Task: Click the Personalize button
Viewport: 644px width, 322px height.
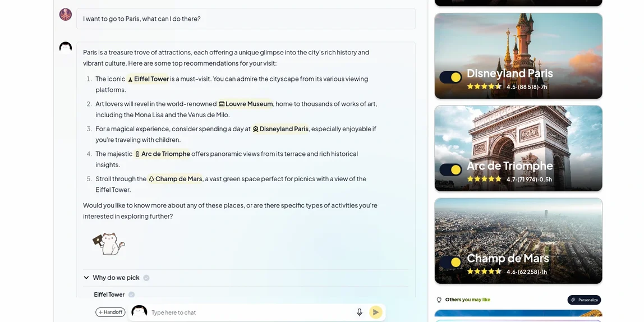Action: (x=584, y=300)
